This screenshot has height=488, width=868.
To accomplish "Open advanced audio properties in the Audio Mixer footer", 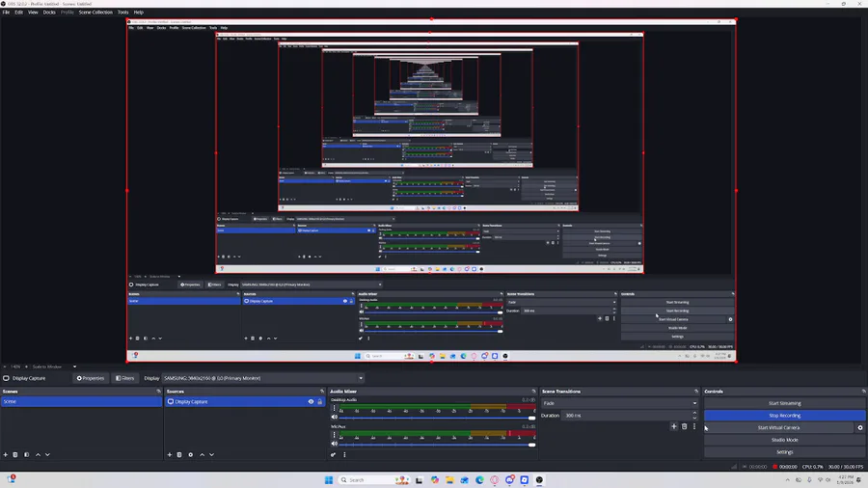I will [334, 455].
